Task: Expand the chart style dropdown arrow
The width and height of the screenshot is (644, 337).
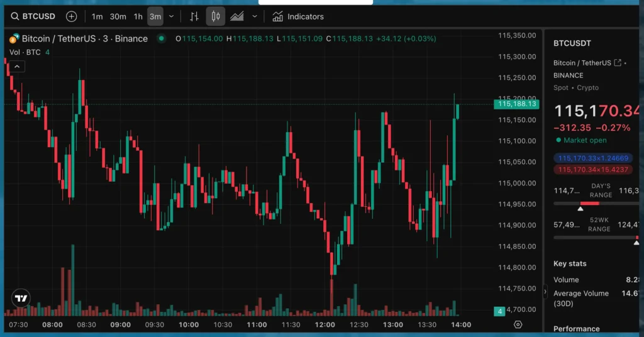Action: [x=254, y=16]
